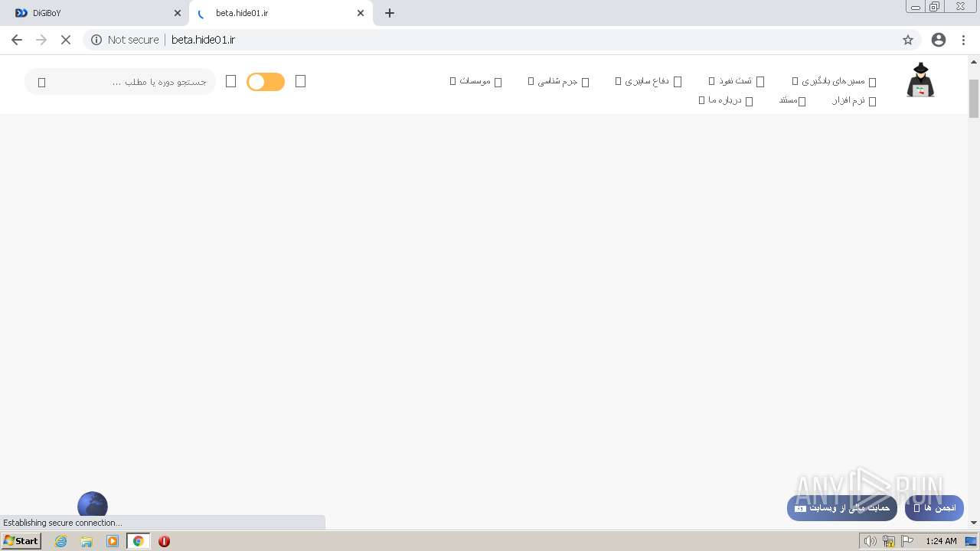Expand the جرم شناسی menu

pyautogui.click(x=558, y=81)
